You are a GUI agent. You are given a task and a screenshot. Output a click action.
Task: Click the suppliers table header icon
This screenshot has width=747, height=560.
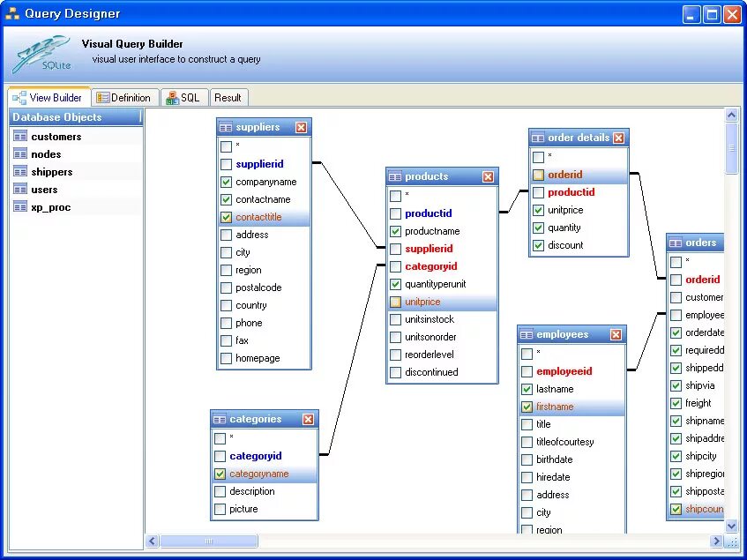(226, 128)
